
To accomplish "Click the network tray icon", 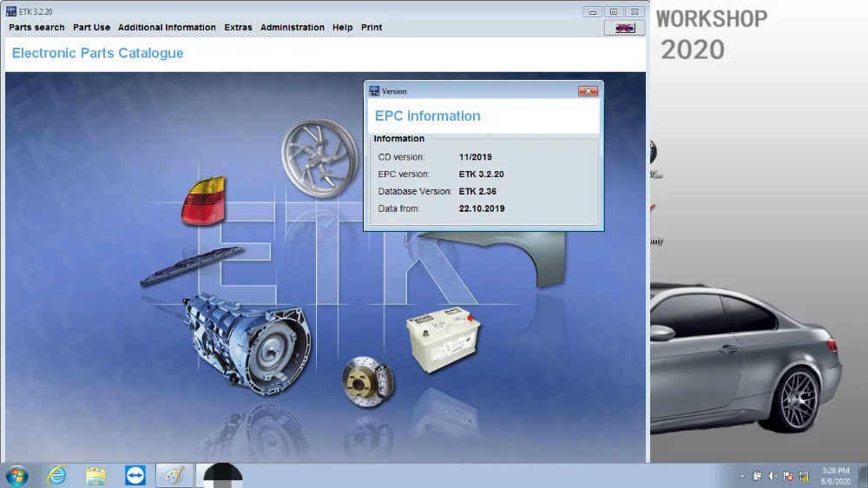I will coord(804,476).
